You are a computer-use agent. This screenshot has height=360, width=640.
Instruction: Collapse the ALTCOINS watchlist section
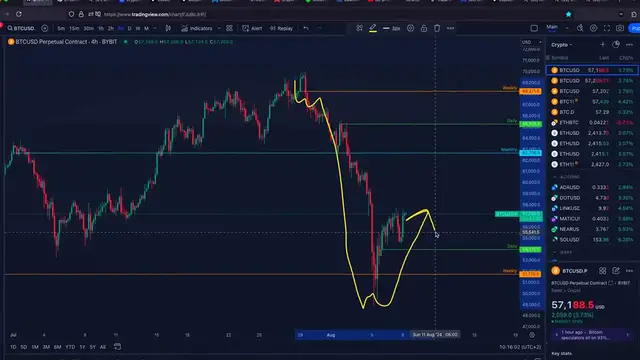pos(554,177)
